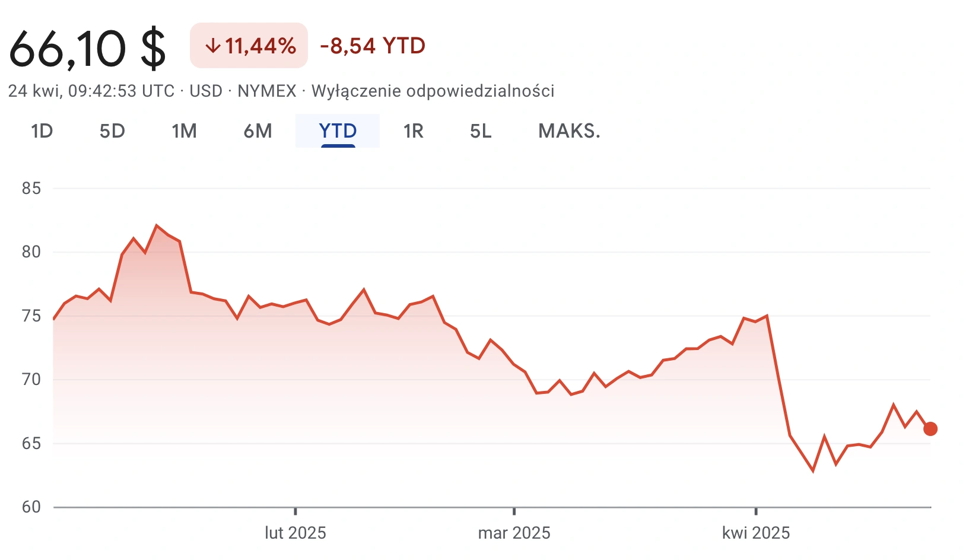Screen dimensions: 966x560
Task: Click the 66,10 $ price value
Action: 87,48
